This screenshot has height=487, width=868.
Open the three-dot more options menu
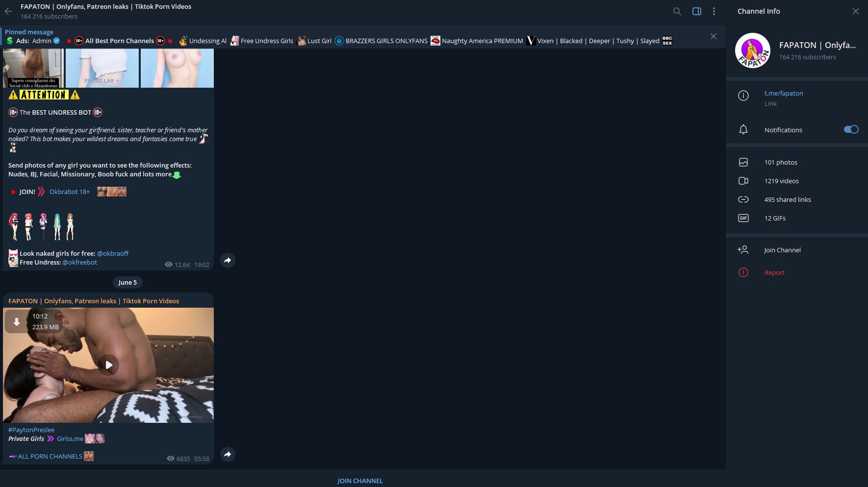pos(714,11)
